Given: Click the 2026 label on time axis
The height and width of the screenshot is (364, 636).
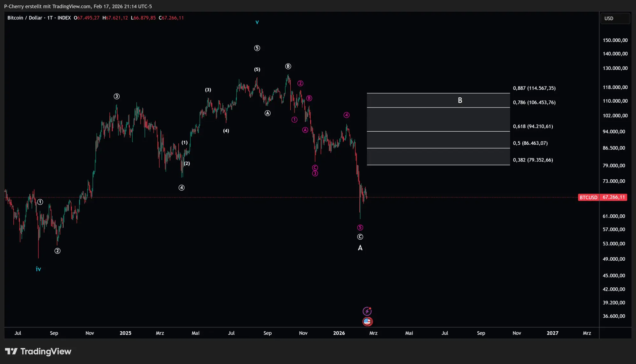Looking at the screenshot, I should coord(339,333).
